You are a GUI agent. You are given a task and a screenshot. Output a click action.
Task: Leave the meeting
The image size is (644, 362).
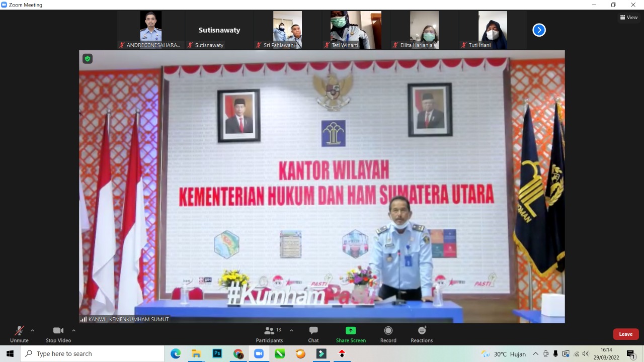tap(625, 334)
